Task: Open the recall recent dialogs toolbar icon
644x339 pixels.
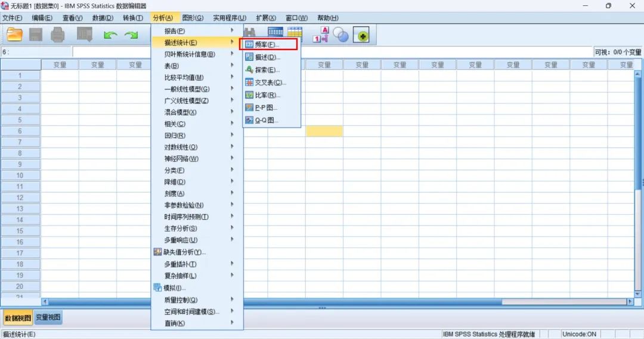Action: pyautogui.click(x=85, y=35)
